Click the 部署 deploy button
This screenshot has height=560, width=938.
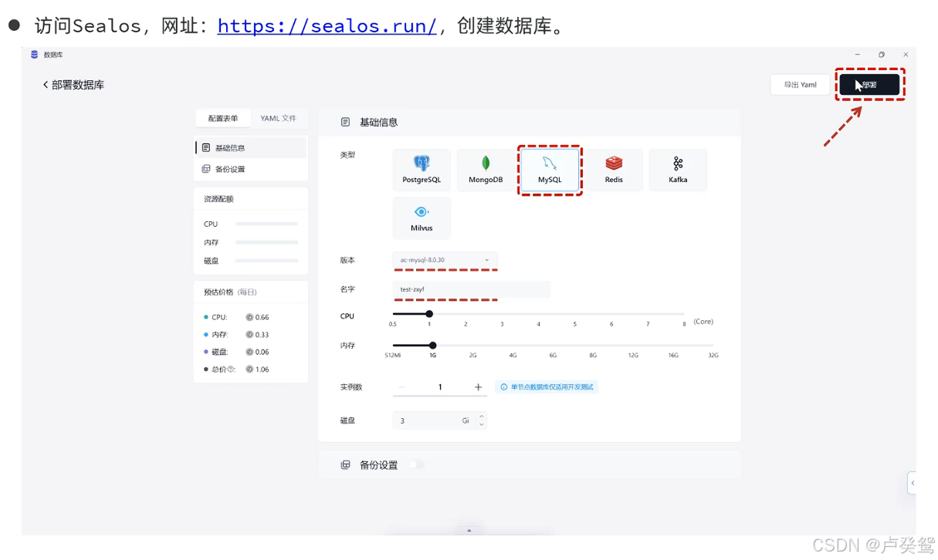click(x=870, y=85)
